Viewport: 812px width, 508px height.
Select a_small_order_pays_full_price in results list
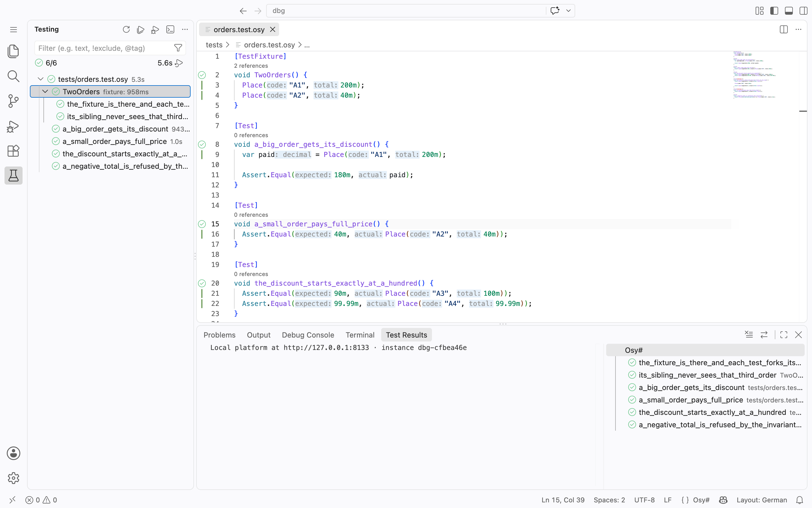[705, 400]
